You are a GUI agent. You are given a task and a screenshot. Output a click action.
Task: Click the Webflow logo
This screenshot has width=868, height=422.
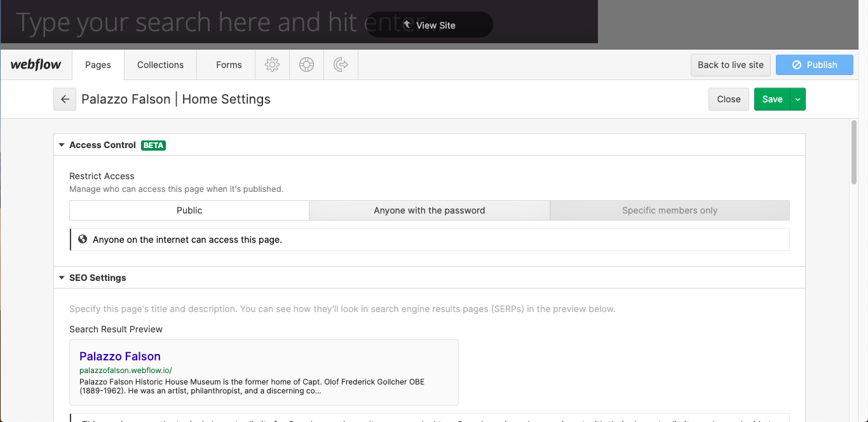36,65
